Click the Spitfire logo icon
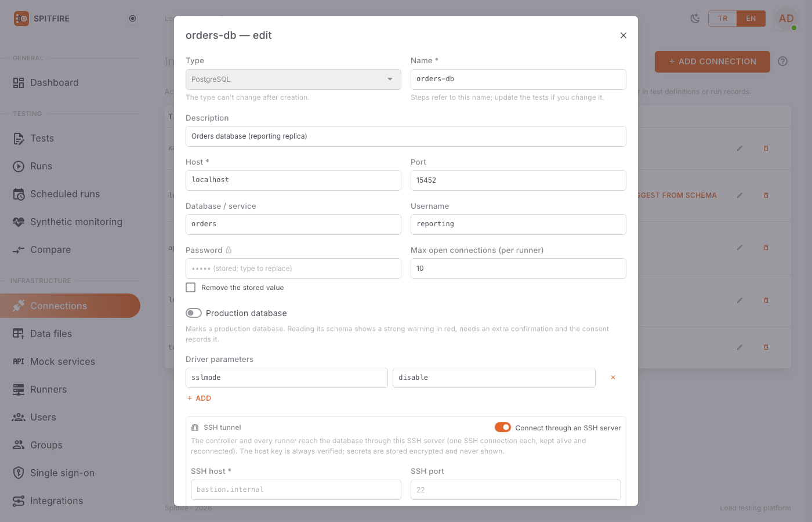This screenshot has width=812, height=522. point(21,19)
